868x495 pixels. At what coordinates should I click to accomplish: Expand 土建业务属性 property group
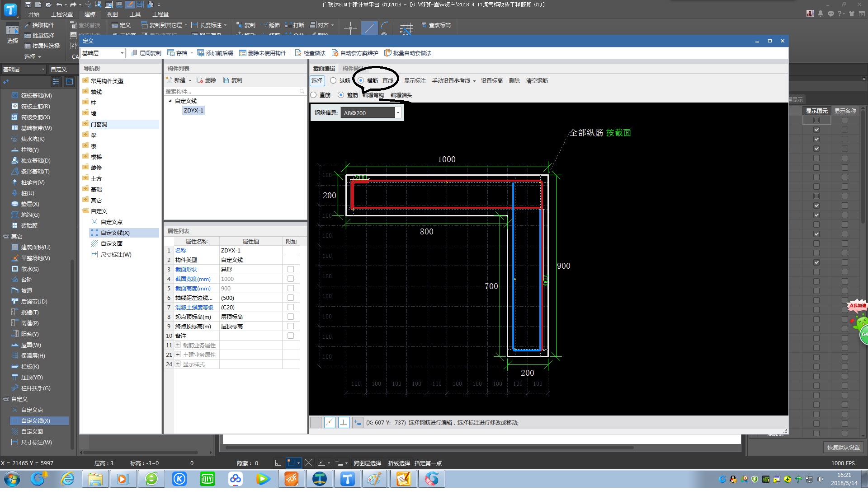pos(178,355)
